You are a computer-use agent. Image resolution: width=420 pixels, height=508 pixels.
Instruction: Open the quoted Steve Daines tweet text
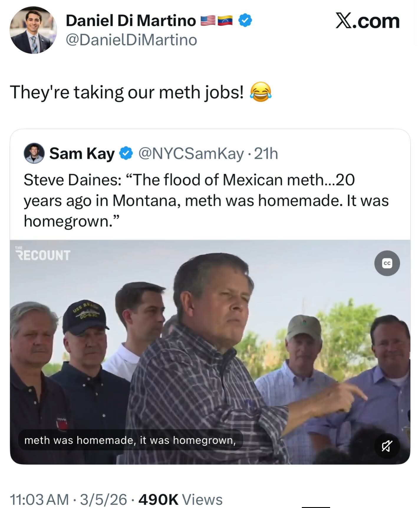(x=206, y=200)
